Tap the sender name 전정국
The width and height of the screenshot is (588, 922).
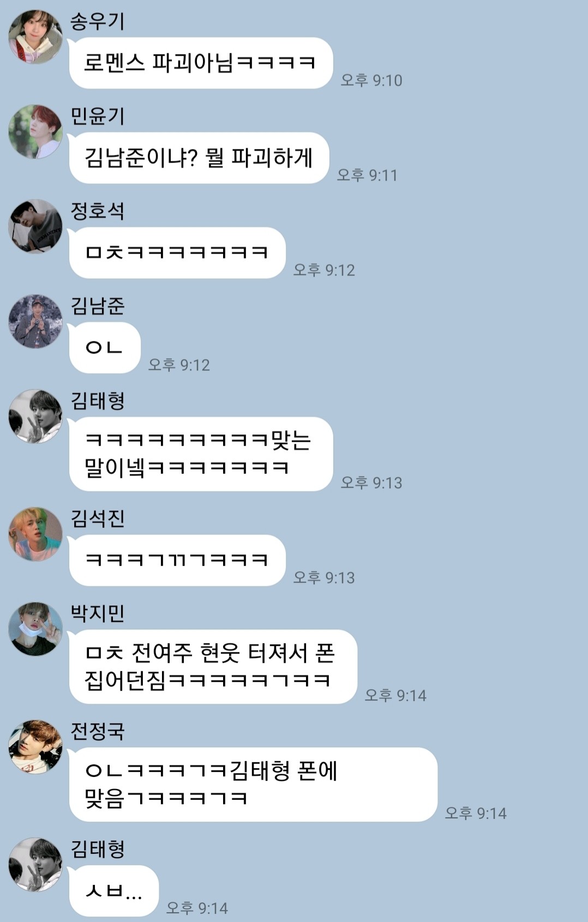98,731
